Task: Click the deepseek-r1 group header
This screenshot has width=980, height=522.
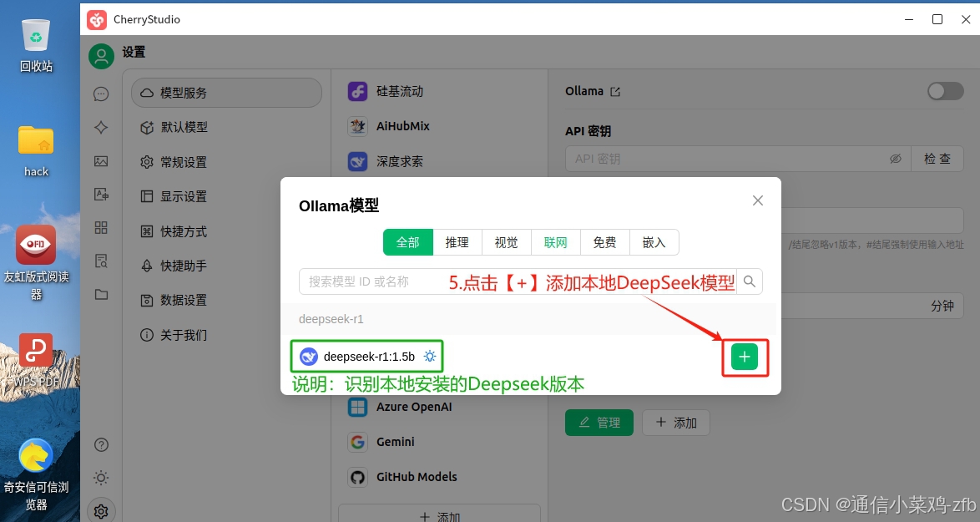Action: (x=528, y=319)
